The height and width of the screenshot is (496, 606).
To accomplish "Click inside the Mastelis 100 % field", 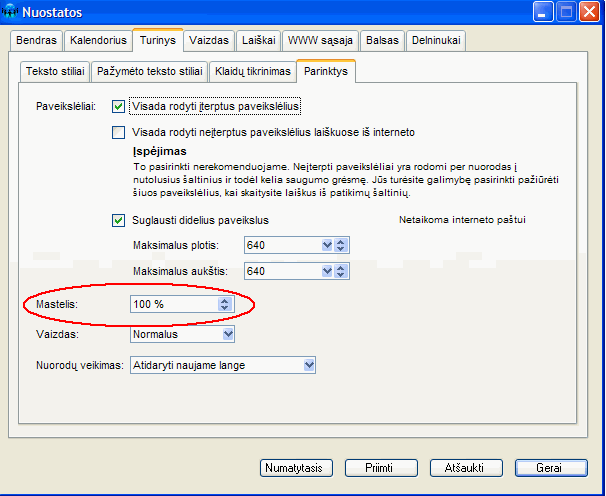I will 172,304.
